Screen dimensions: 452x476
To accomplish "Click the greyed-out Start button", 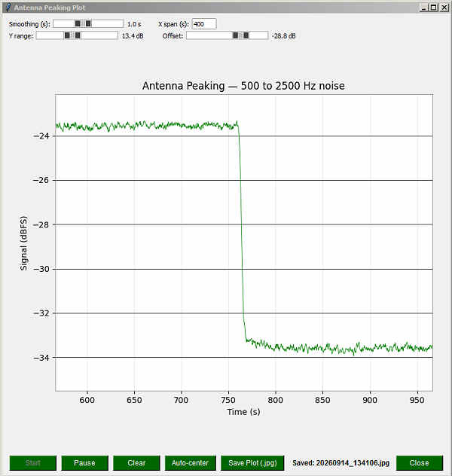I will click(33, 463).
